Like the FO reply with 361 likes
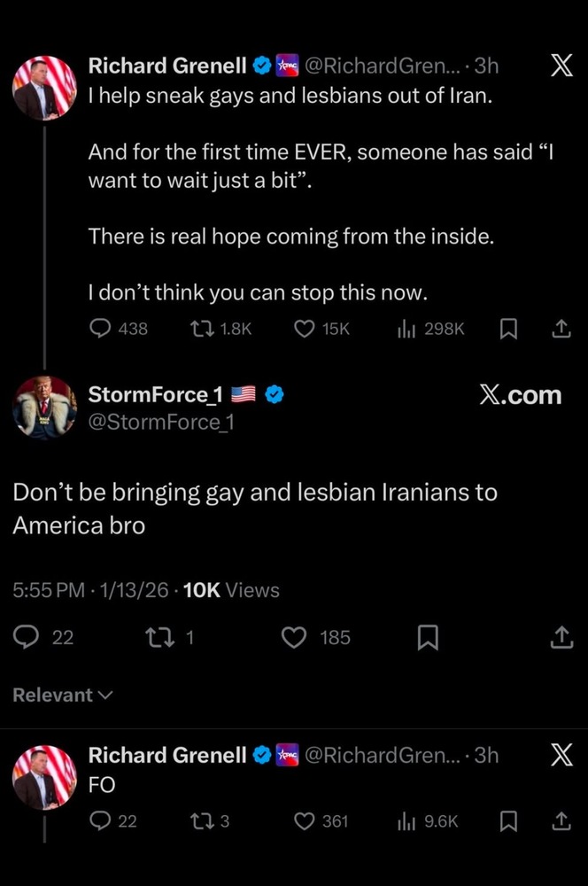 point(305,821)
